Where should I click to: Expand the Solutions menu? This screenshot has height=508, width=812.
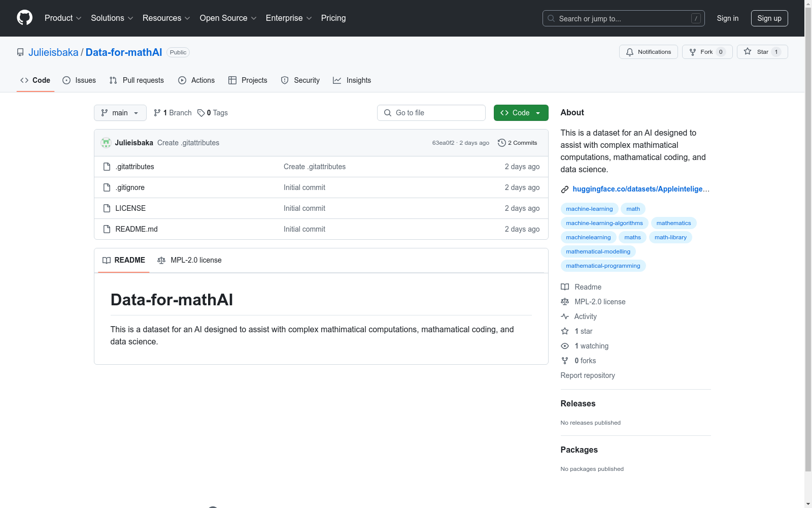pos(112,18)
